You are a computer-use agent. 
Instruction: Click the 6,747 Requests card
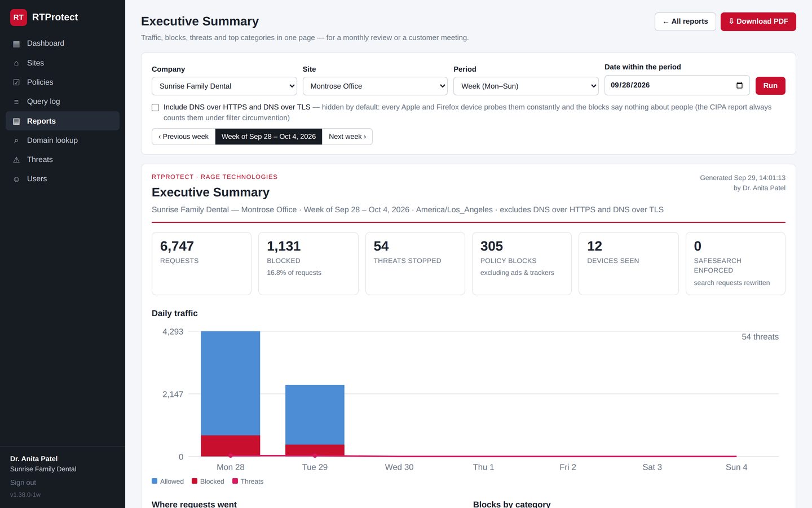201,264
